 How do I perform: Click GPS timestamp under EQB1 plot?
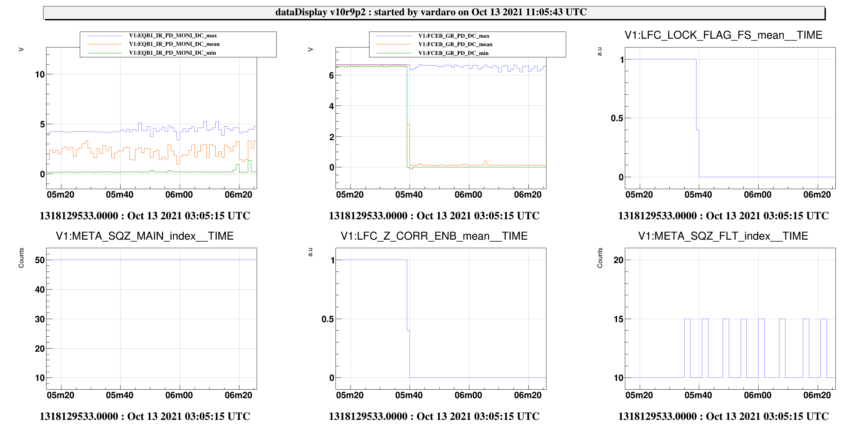point(145,216)
